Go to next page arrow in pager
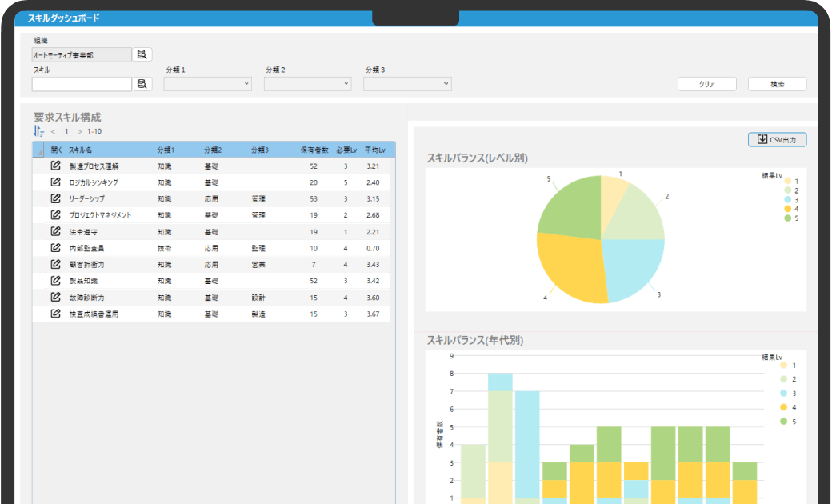The height and width of the screenshot is (504, 832). point(80,131)
